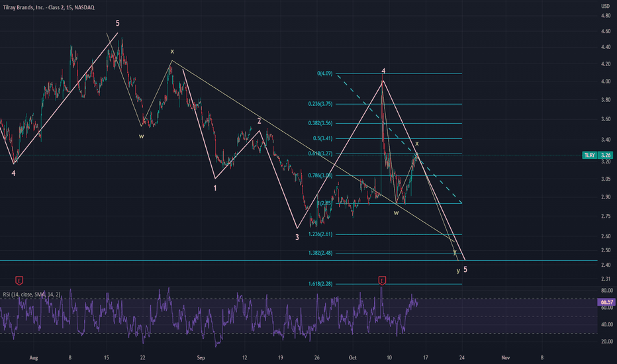Select the USD currency label

click(605, 6)
